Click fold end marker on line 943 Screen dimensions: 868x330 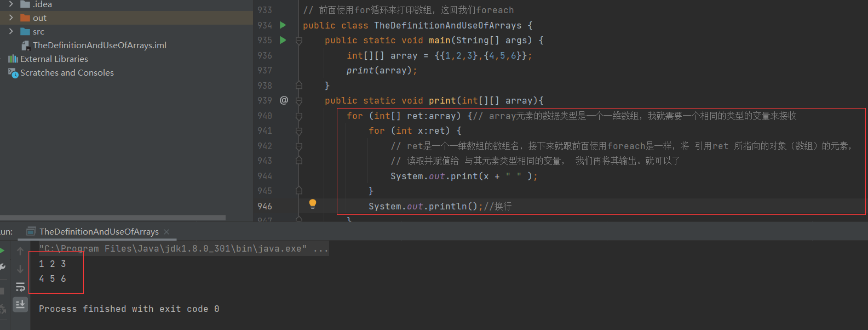(x=299, y=161)
